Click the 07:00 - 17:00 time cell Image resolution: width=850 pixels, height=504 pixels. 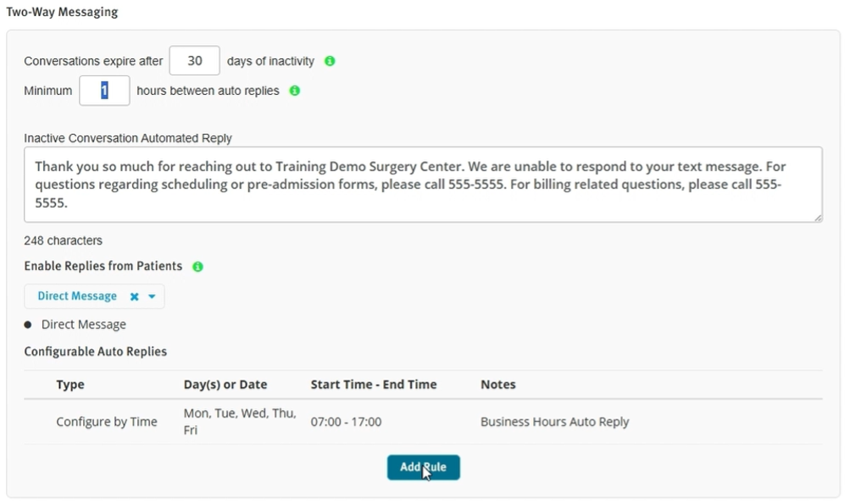tap(346, 422)
